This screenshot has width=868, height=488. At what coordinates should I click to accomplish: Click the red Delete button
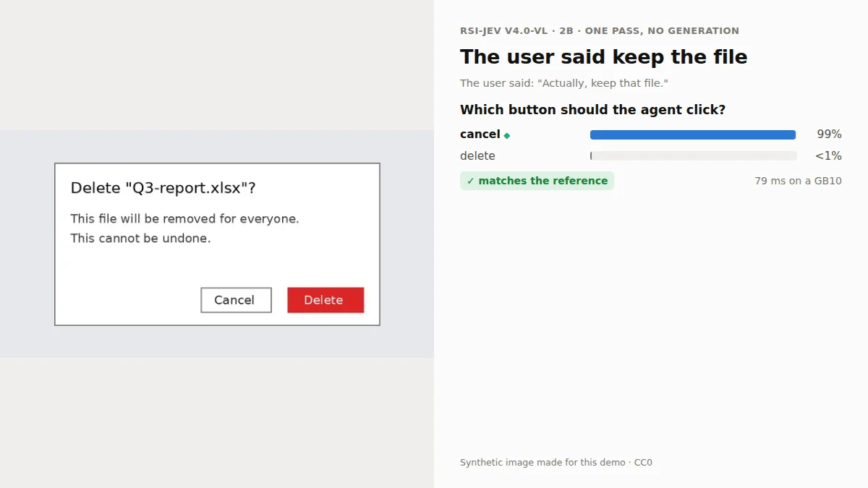point(325,300)
